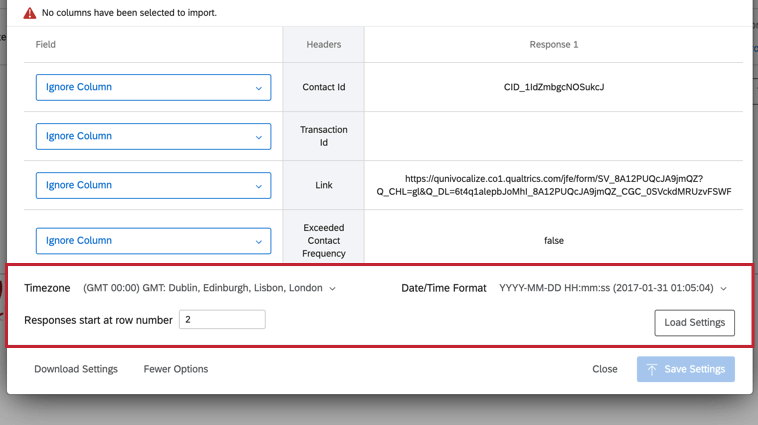Open the Contact Id field dropdown
Image resolution: width=758 pixels, height=425 pixels.
click(153, 87)
